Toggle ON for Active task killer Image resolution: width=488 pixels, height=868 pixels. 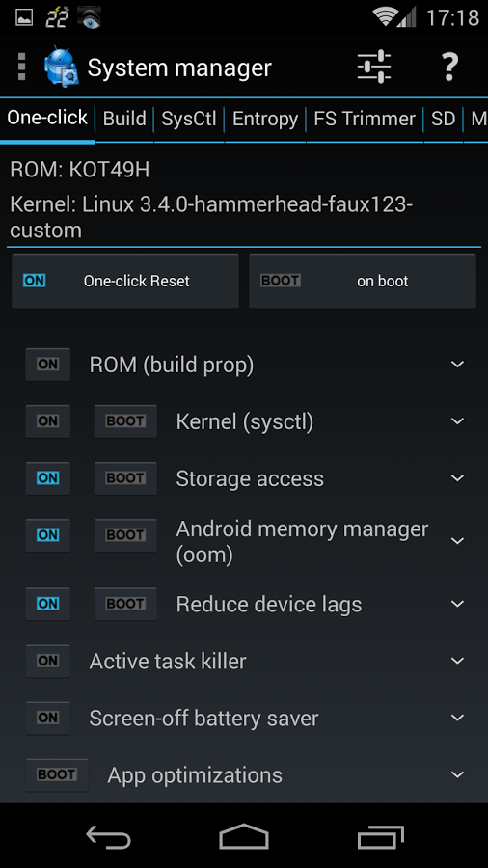(x=47, y=661)
